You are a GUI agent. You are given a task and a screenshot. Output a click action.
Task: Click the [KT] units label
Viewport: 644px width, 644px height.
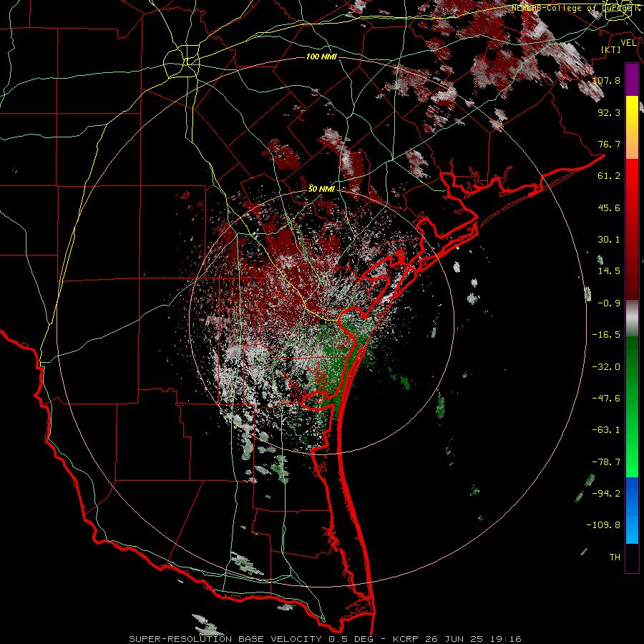(x=611, y=49)
